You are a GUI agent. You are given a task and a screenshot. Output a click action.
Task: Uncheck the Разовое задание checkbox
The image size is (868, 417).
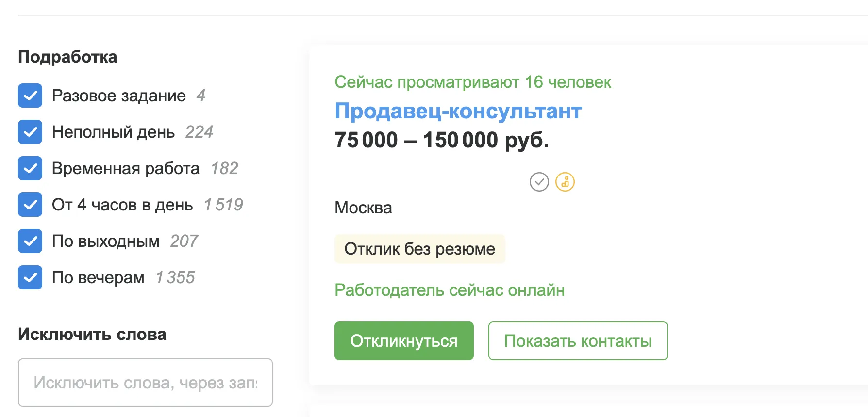click(30, 96)
